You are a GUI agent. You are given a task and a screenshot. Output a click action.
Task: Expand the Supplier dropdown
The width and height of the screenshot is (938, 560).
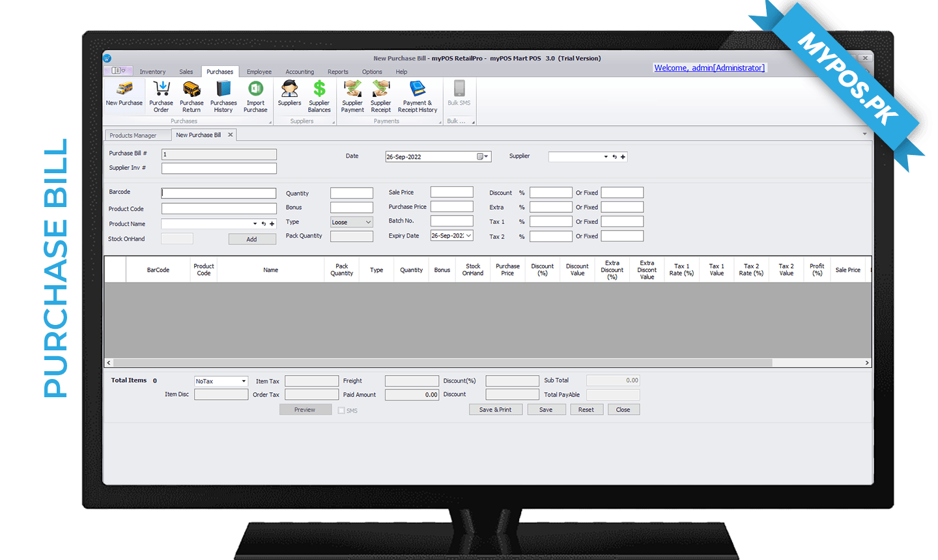click(x=606, y=157)
